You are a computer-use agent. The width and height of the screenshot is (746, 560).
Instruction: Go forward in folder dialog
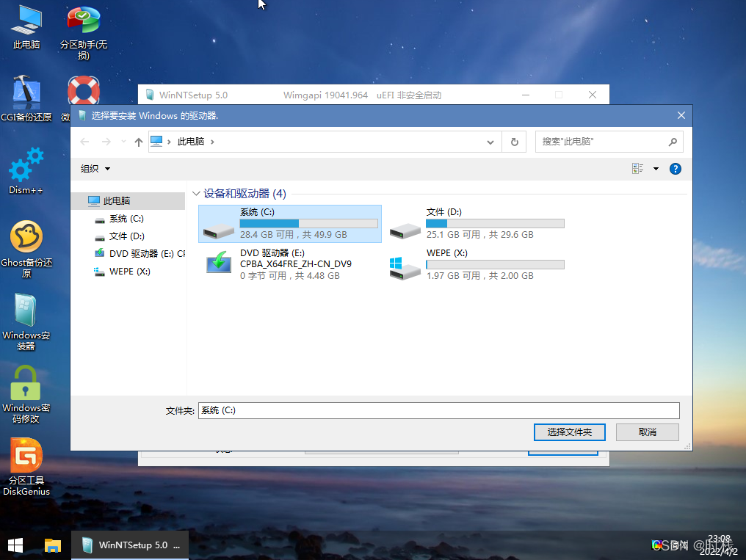coord(106,142)
